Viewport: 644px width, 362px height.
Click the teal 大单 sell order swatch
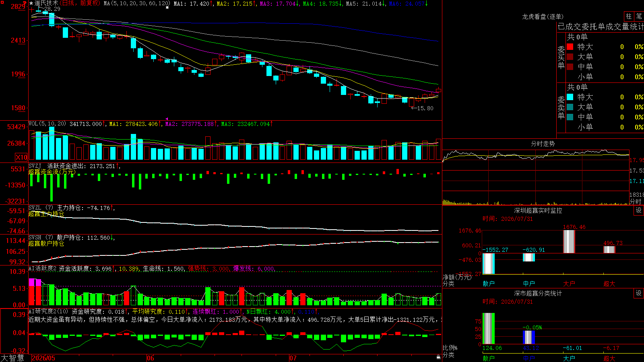[x=570, y=107]
